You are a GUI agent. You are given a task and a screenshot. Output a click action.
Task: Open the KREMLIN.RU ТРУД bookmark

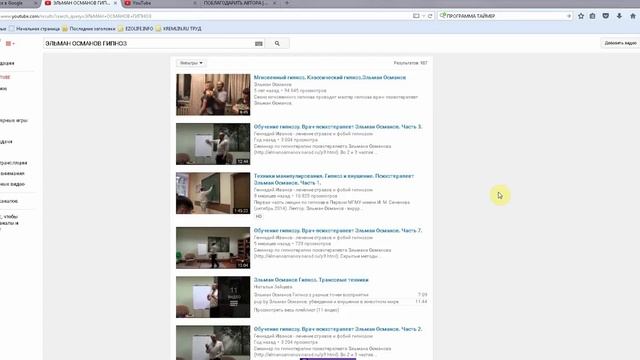(x=178, y=29)
